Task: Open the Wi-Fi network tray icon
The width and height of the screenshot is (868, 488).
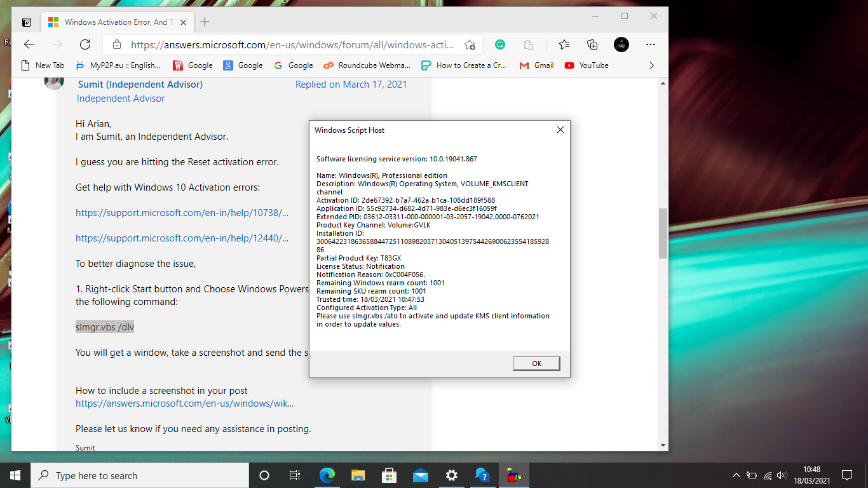Action: click(x=767, y=475)
